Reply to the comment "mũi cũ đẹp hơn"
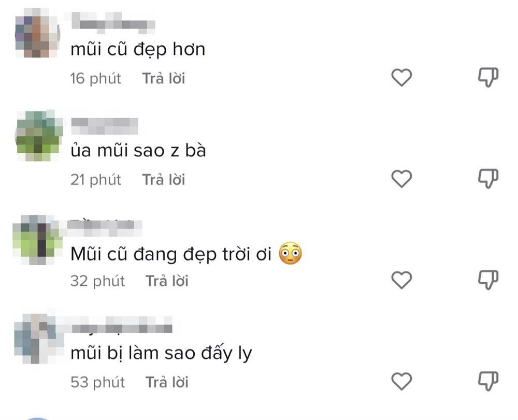The width and height of the screenshot is (518, 420). coord(165,78)
